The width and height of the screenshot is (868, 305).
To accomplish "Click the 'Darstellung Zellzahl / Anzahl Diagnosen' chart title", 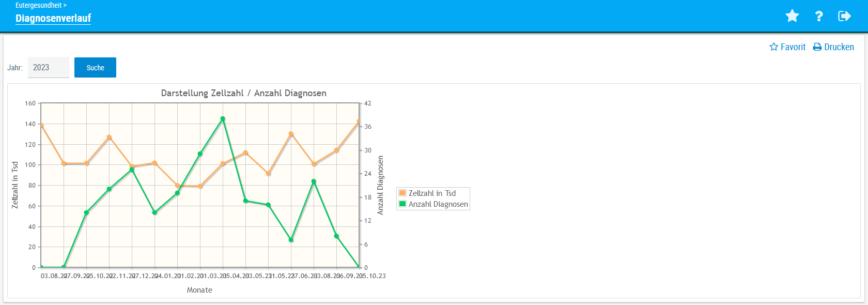I will coord(243,93).
